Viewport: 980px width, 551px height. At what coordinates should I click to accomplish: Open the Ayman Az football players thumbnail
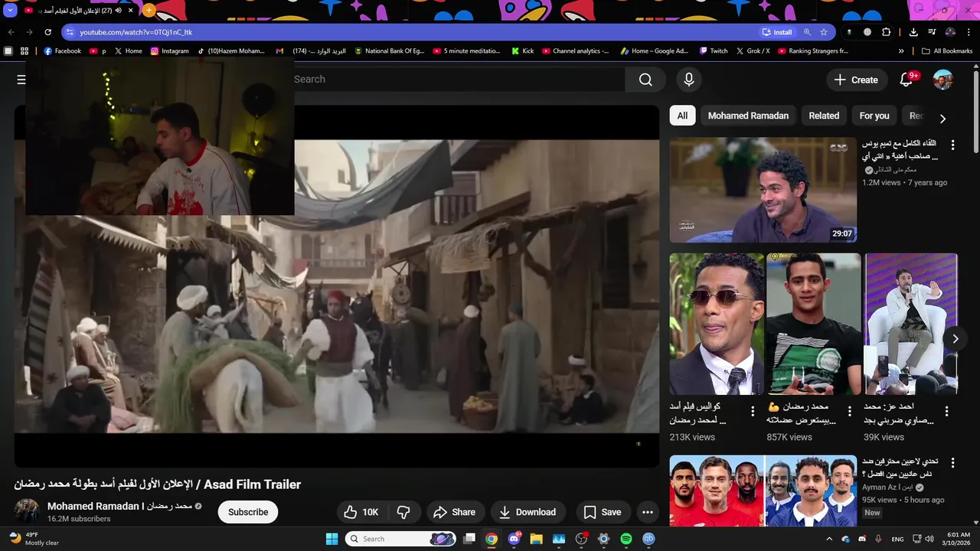[x=763, y=491]
